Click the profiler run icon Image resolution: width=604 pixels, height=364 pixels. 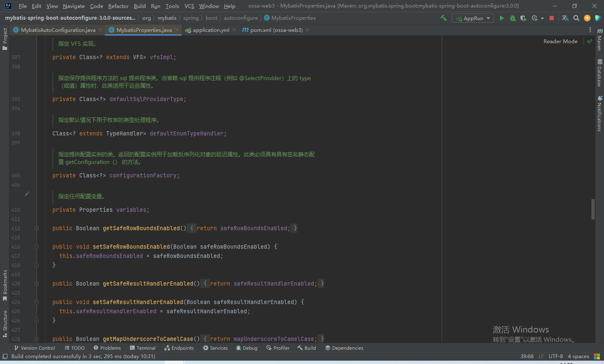coord(534,18)
